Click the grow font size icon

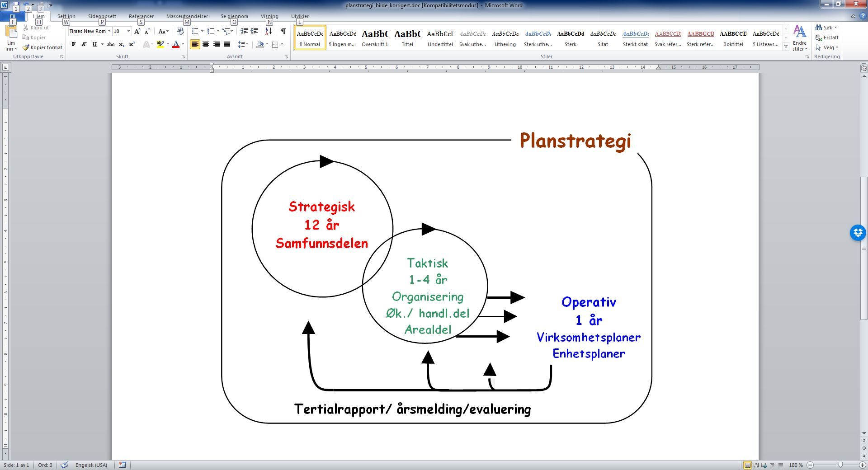point(137,31)
